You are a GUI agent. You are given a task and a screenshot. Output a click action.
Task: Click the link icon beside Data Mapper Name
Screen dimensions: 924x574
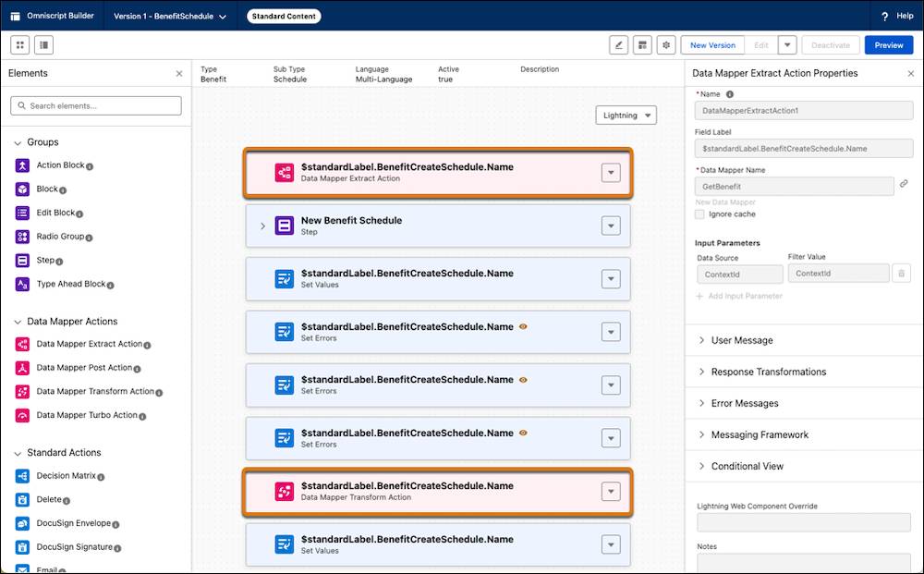904,184
